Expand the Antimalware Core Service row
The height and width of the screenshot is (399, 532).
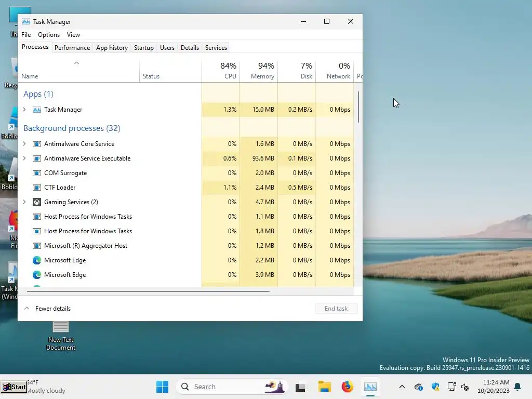click(24, 144)
